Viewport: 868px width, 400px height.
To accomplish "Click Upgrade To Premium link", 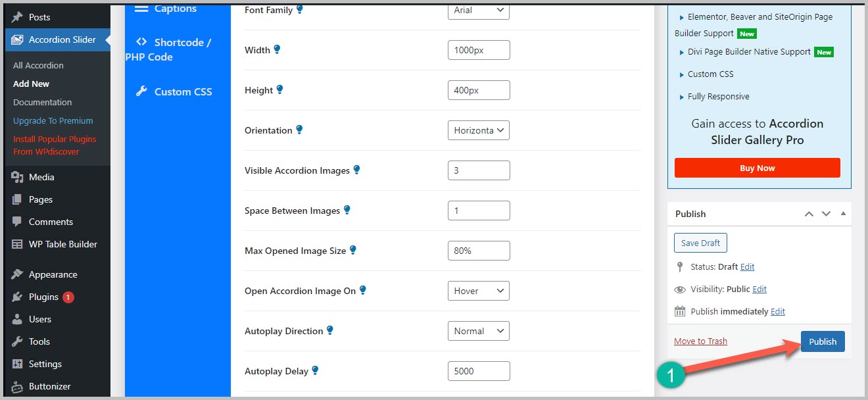I will coord(53,120).
